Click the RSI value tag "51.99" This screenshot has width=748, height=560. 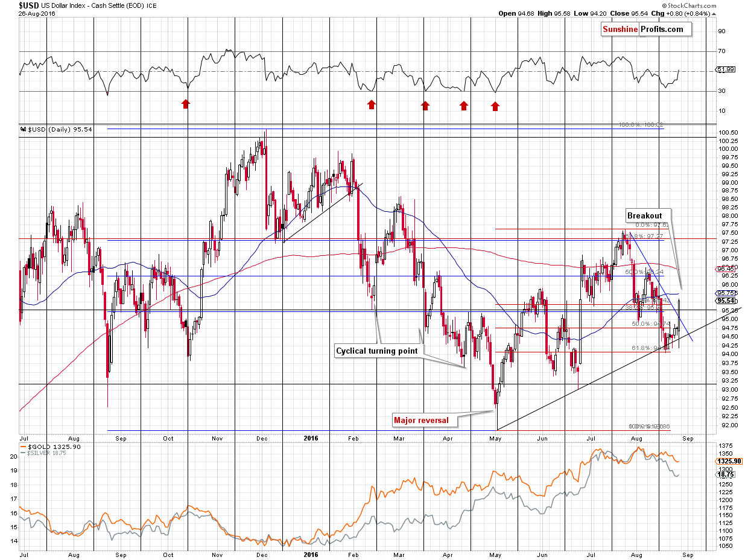[x=726, y=70]
